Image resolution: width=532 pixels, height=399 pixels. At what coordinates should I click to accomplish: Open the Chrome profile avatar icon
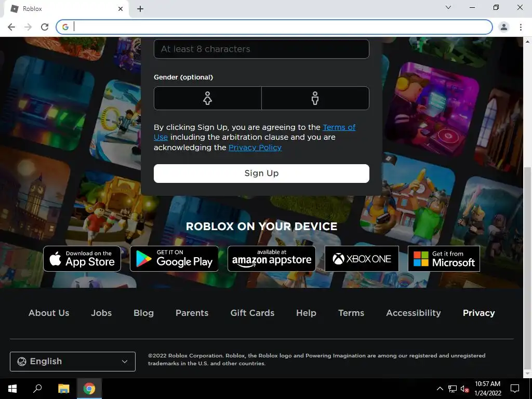[504, 27]
